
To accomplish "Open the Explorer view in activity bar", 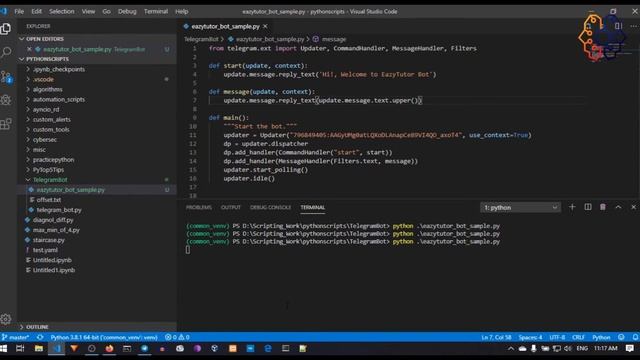I will pos(6,29).
